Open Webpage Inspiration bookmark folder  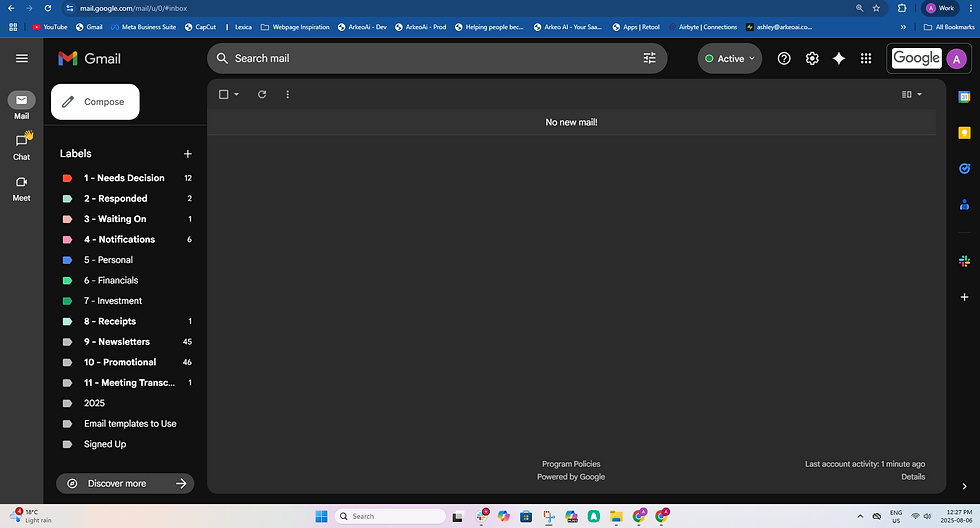[x=295, y=27]
